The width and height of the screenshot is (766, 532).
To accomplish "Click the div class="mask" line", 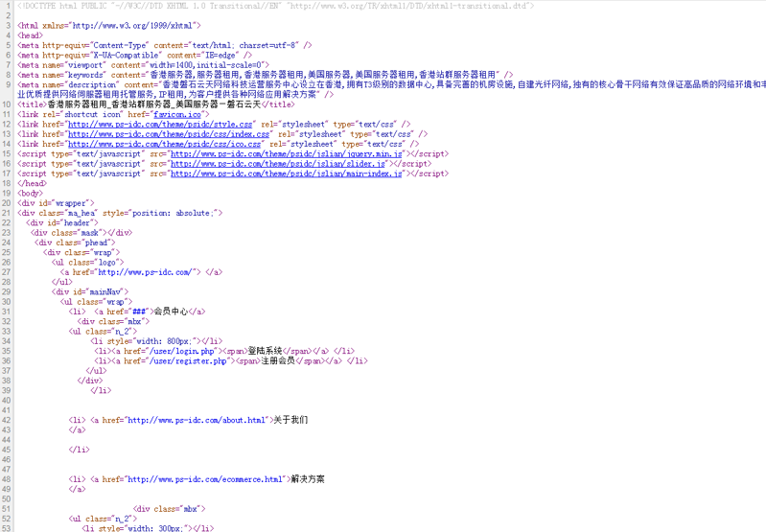I will (x=81, y=233).
